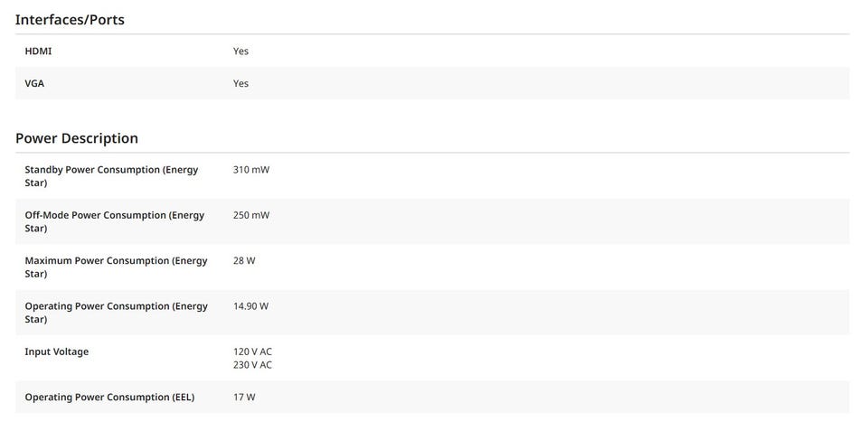Select the HDMI row label

(38, 52)
